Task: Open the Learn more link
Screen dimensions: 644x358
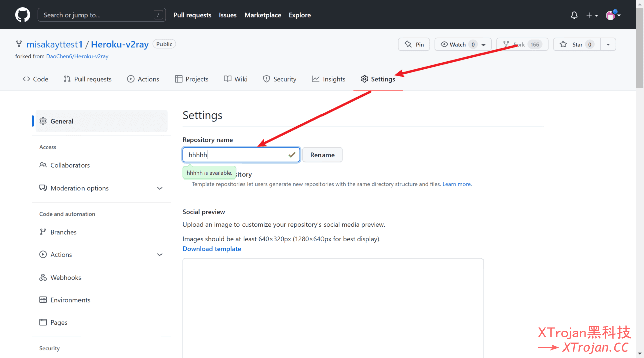Action: (457, 184)
